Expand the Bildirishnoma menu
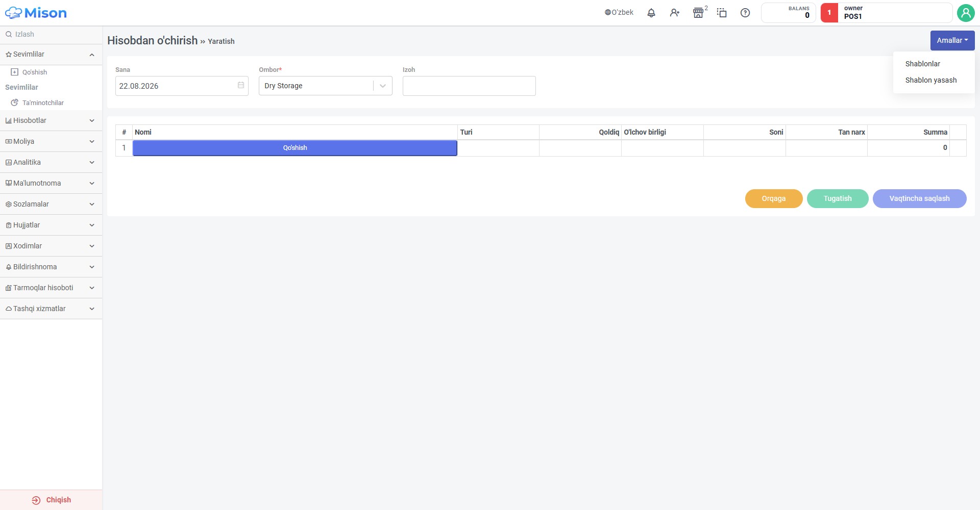The image size is (980, 510). [x=51, y=267]
